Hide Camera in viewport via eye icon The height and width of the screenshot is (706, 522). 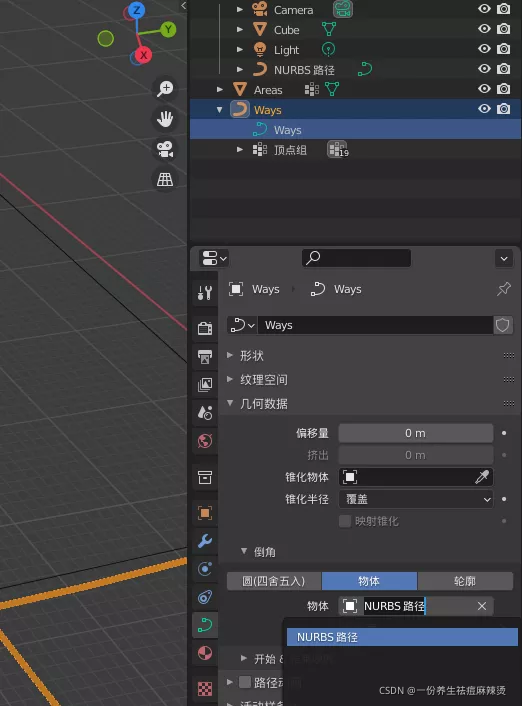click(x=484, y=9)
